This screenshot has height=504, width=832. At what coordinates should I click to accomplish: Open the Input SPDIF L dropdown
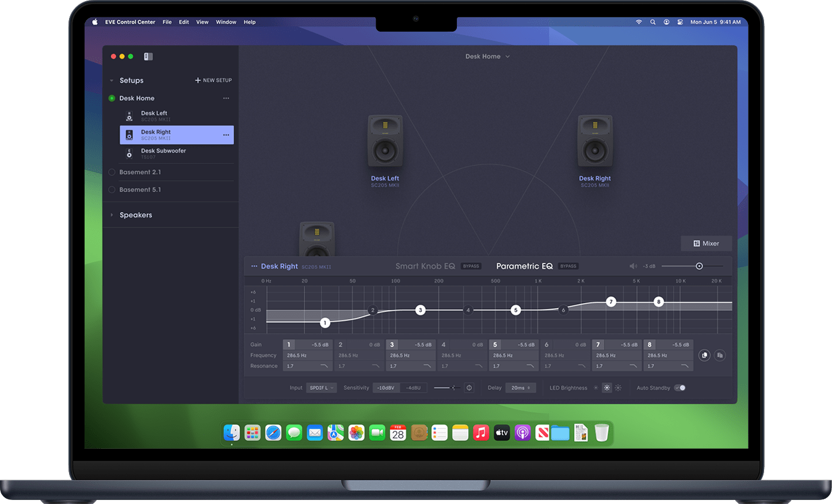click(x=322, y=388)
